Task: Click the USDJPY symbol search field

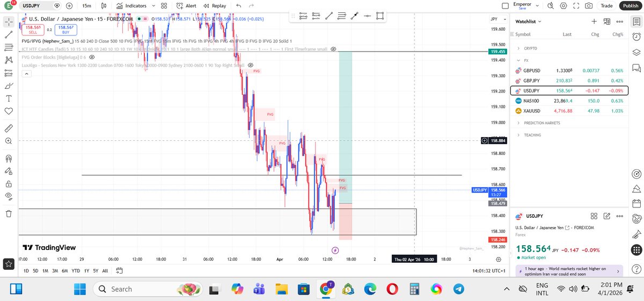Action: [40, 6]
